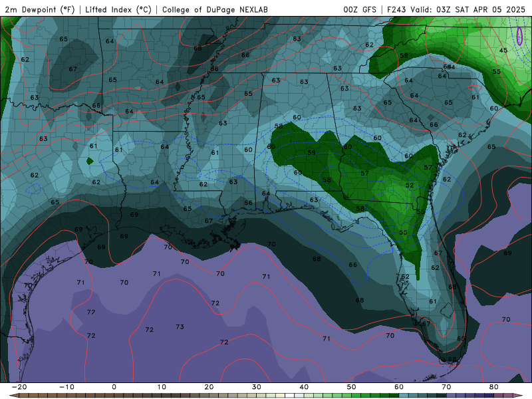Click the "-10" color scale tick label
This screenshot has width=532, height=399.
click(66, 387)
